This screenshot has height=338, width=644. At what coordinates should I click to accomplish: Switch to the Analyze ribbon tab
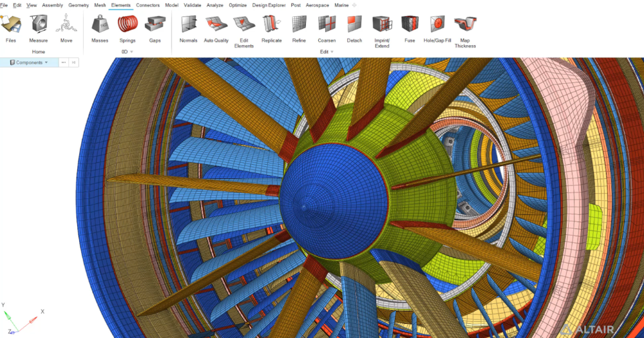pos(215,5)
